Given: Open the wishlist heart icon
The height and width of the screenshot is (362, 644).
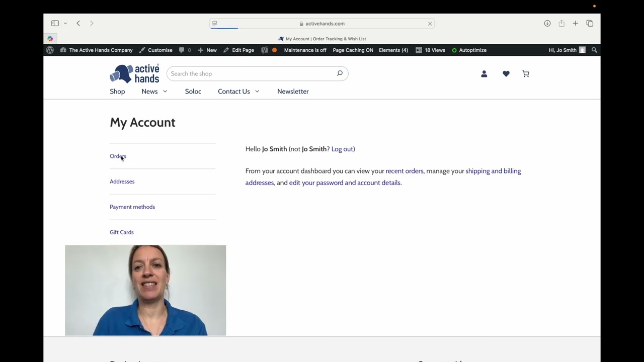Looking at the screenshot, I should [x=506, y=74].
